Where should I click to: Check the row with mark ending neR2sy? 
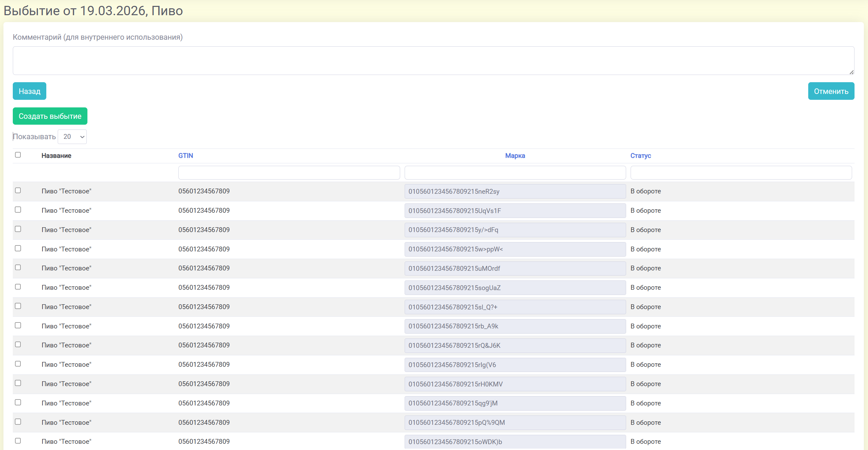(18, 191)
